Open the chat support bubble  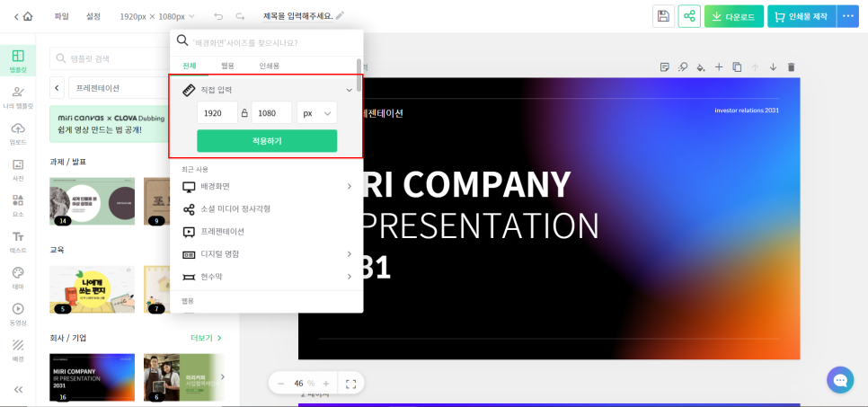pos(840,380)
